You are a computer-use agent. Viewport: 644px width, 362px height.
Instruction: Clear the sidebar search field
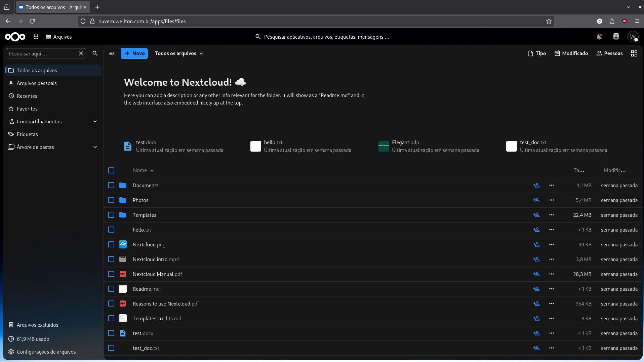[x=81, y=53]
